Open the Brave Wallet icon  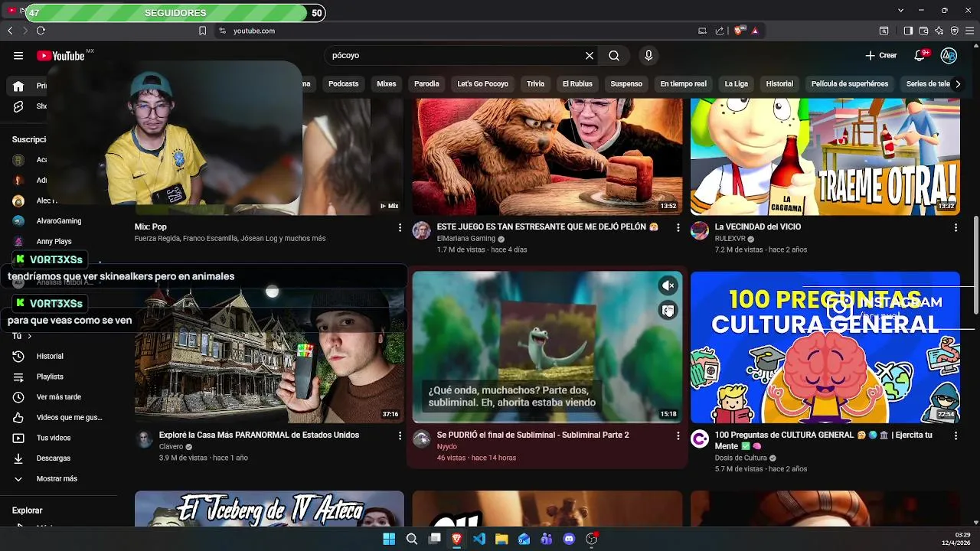coord(923,31)
